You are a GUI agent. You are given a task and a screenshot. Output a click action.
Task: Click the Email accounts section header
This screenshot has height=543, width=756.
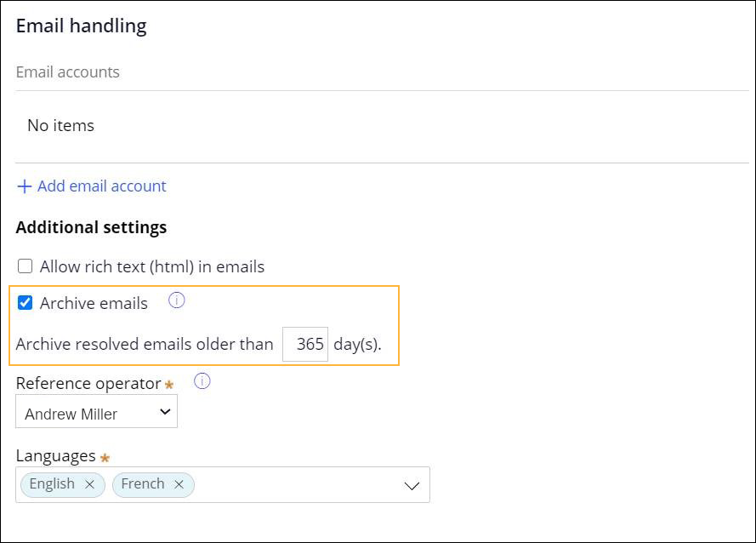point(68,72)
